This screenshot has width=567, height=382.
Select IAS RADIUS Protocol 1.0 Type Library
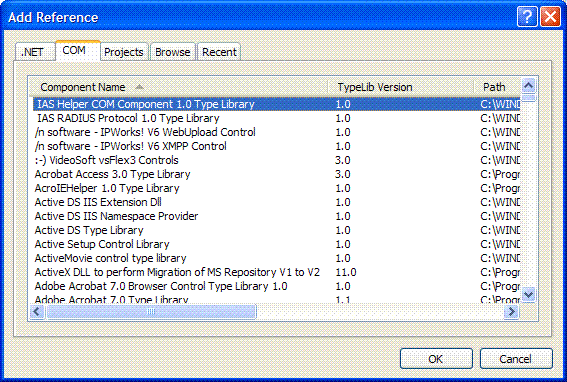pyautogui.click(x=276, y=118)
